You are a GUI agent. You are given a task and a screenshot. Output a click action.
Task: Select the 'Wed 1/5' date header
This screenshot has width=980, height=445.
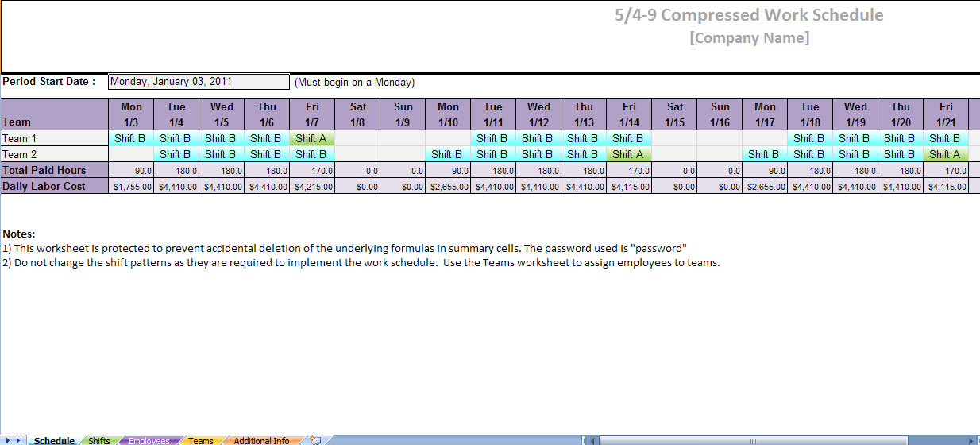click(x=222, y=114)
